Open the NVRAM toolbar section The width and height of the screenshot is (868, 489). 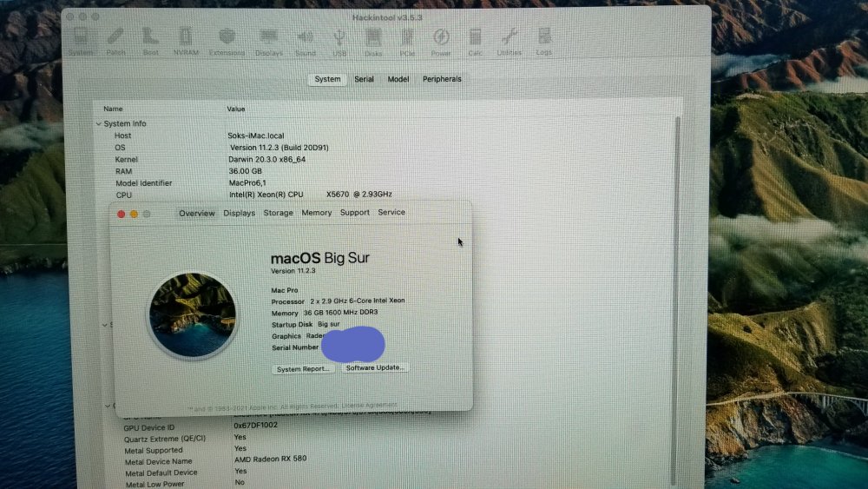pyautogui.click(x=186, y=42)
